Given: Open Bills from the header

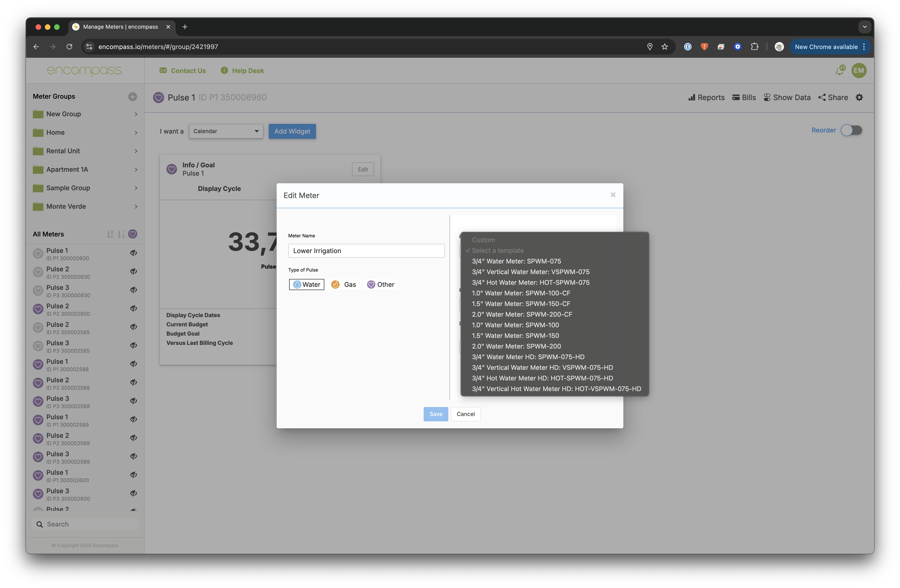Looking at the screenshot, I should [744, 98].
